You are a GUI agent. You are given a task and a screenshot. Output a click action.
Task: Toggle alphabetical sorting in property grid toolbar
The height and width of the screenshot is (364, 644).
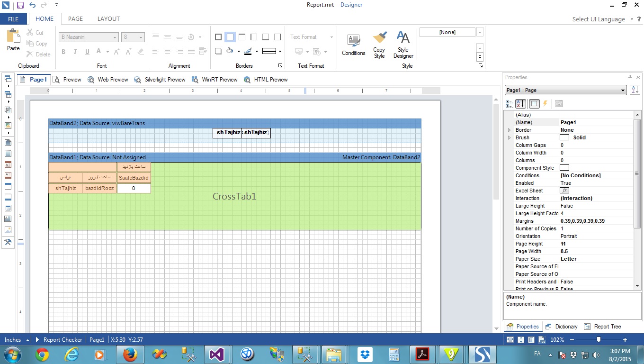coord(520,103)
